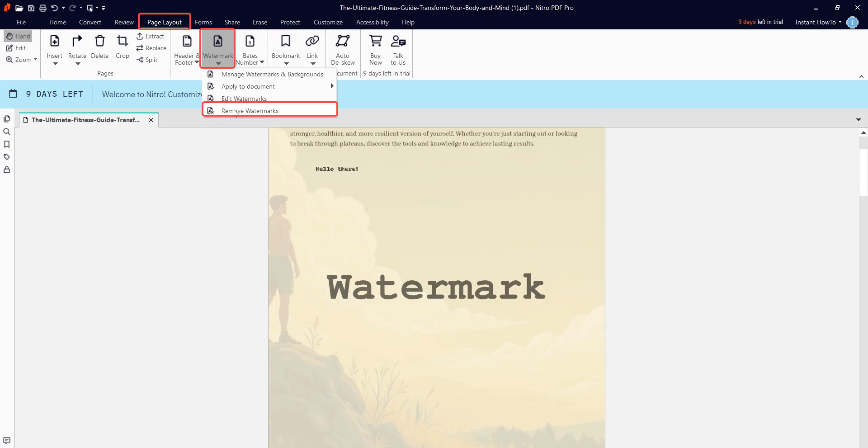The width and height of the screenshot is (868, 448).
Task: Open the Help ribbon tab
Action: click(x=408, y=22)
